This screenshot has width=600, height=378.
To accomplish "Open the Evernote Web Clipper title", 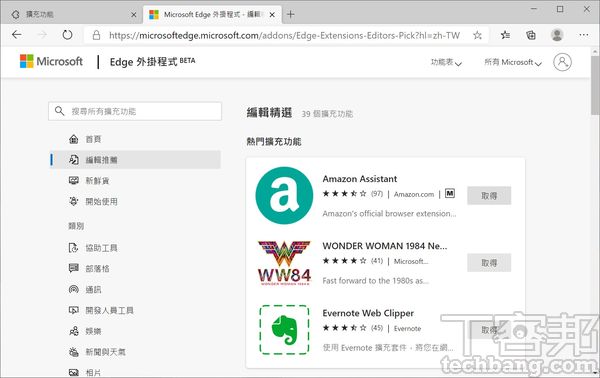I will tap(368, 313).
